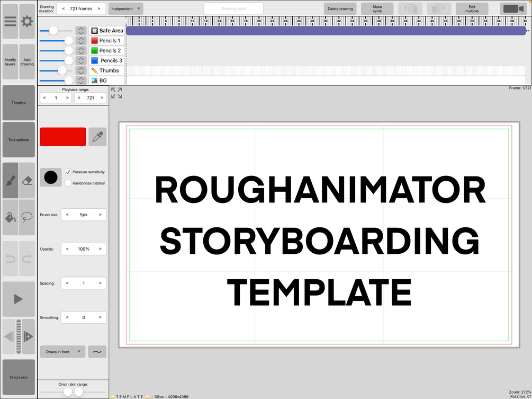Viewport: 532px width, 399px height.
Task: Increase playback range end frame
Action: (102, 98)
